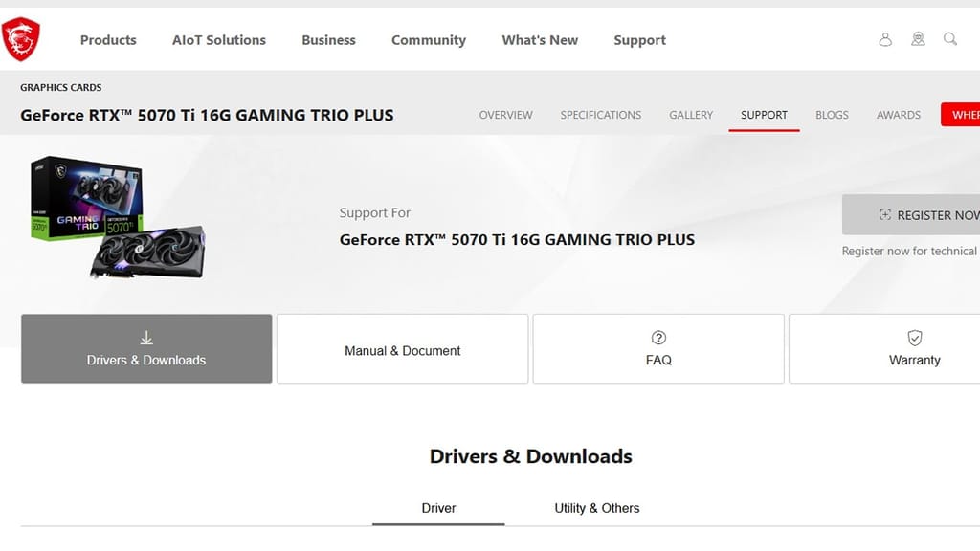The height and width of the screenshot is (551, 980).
Task: Open the What's New menu
Action: point(540,40)
